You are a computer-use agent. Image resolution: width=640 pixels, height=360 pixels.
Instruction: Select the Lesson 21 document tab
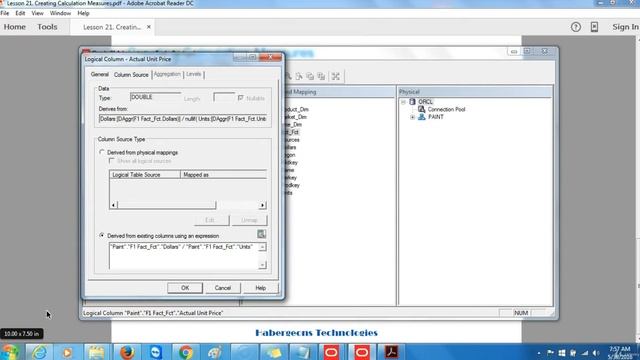point(111,27)
